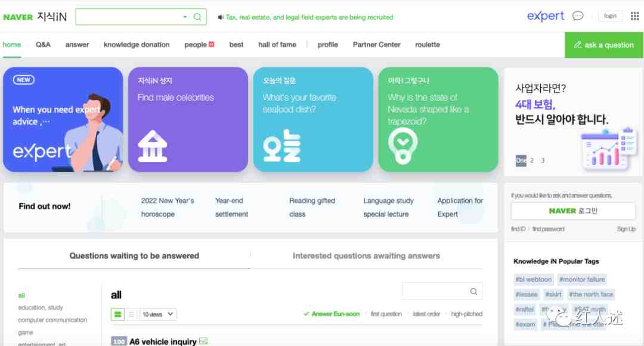
Task: Toggle the Answer Eun-soon sort option
Action: tap(332, 314)
